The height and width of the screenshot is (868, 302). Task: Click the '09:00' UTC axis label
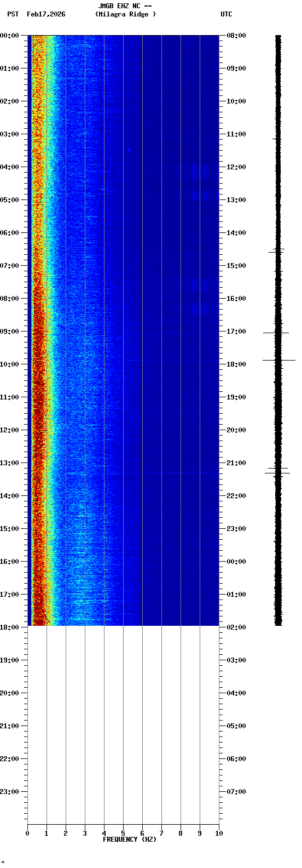click(x=236, y=68)
